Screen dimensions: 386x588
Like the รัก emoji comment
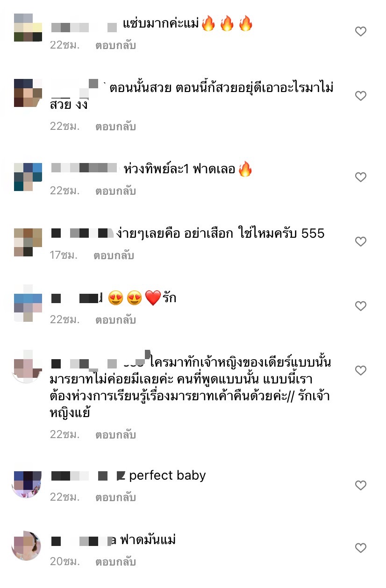360,306
